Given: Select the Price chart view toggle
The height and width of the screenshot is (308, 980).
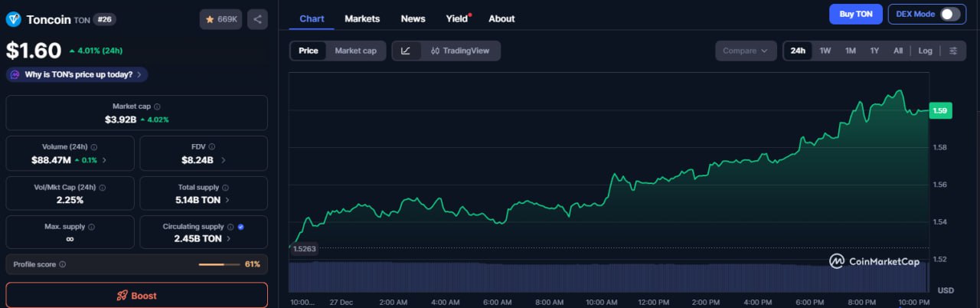Looking at the screenshot, I should (x=309, y=51).
